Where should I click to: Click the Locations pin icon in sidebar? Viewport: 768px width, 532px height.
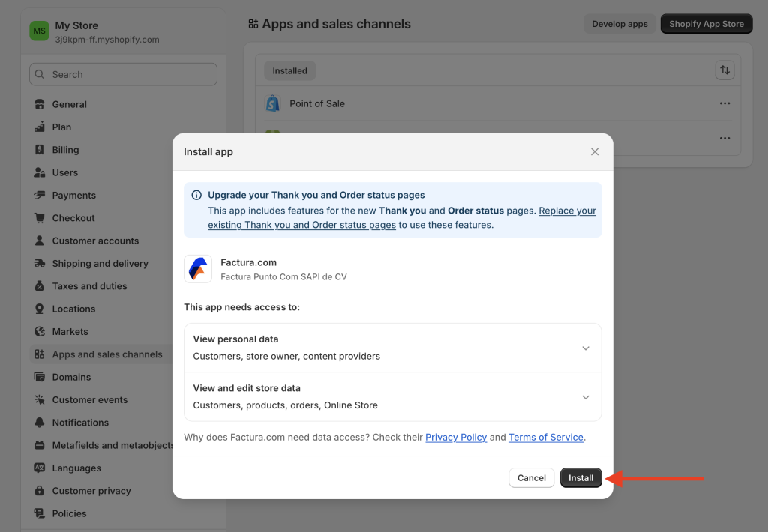click(40, 309)
